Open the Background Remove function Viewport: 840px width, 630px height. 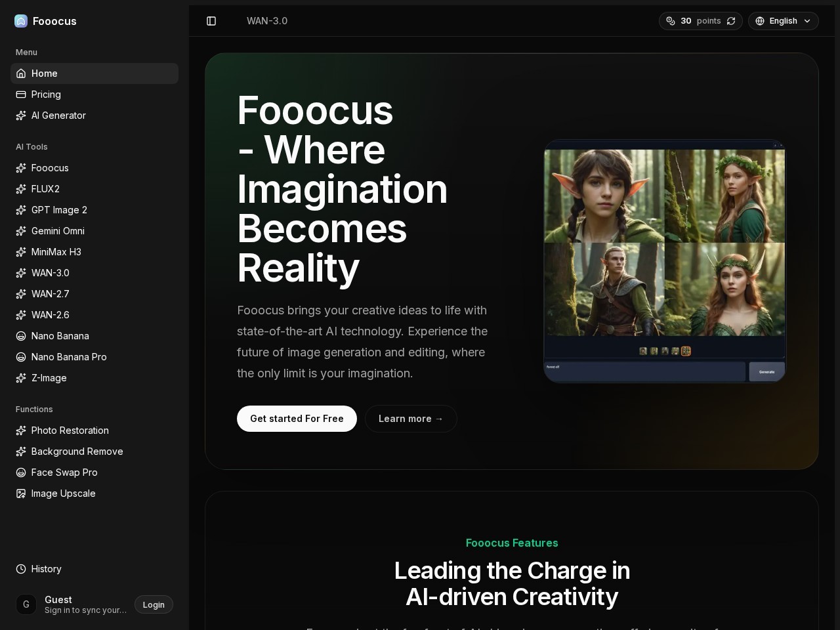click(x=94, y=451)
